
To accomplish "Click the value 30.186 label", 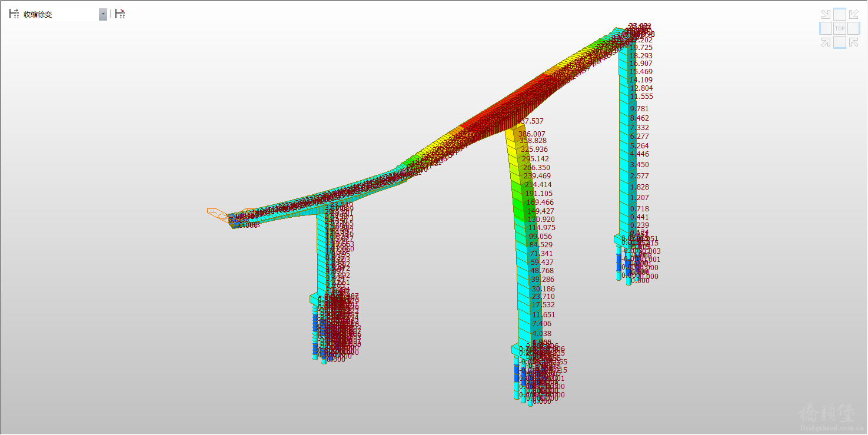I will [543, 289].
